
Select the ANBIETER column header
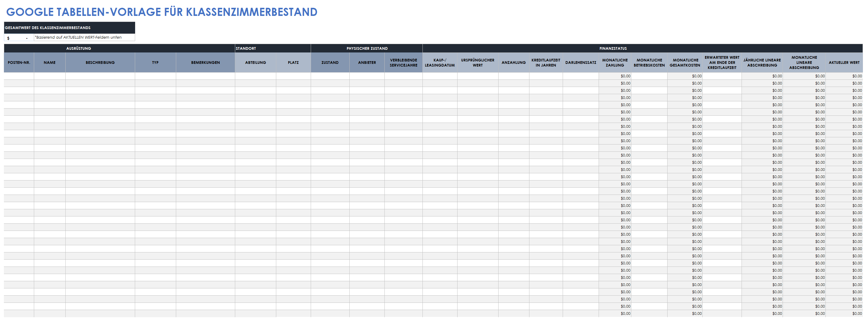(367, 62)
